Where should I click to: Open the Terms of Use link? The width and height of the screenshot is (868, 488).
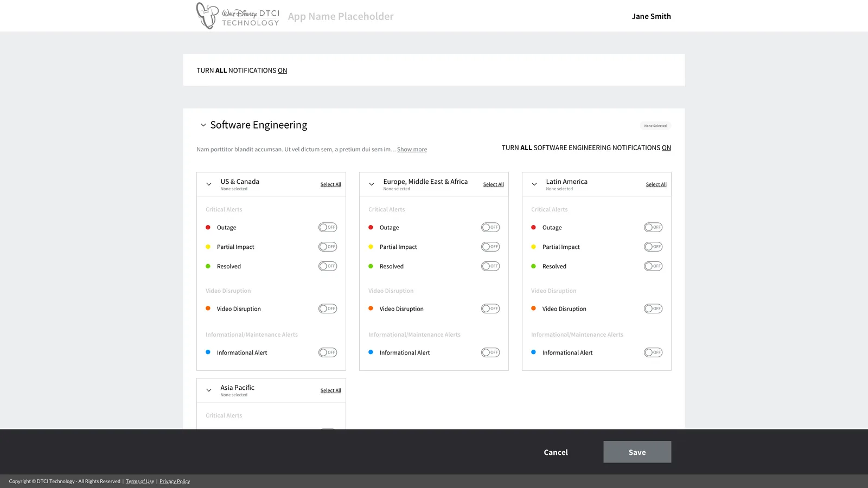click(x=140, y=481)
